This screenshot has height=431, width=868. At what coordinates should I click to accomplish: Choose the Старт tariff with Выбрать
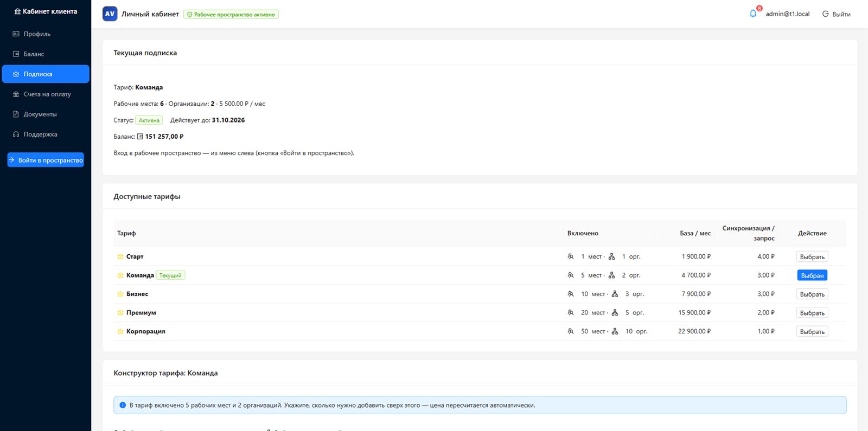click(812, 257)
